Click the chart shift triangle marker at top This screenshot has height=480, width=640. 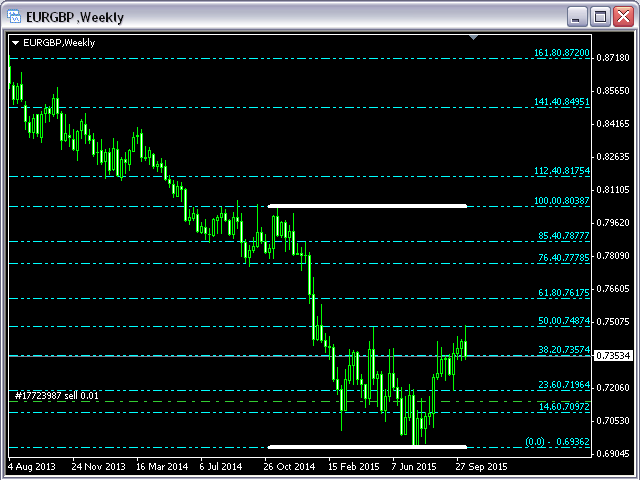coord(474,39)
